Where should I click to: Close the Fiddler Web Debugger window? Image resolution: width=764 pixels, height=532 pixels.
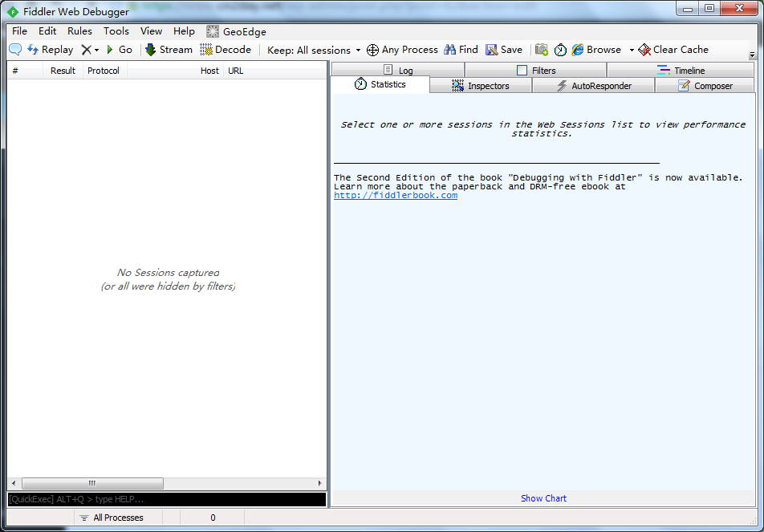[739, 9]
